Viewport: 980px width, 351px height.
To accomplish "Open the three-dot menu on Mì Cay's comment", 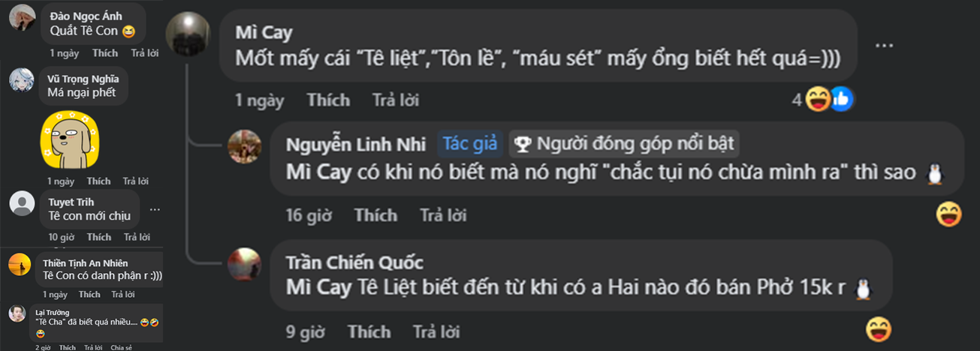I will 884,45.
